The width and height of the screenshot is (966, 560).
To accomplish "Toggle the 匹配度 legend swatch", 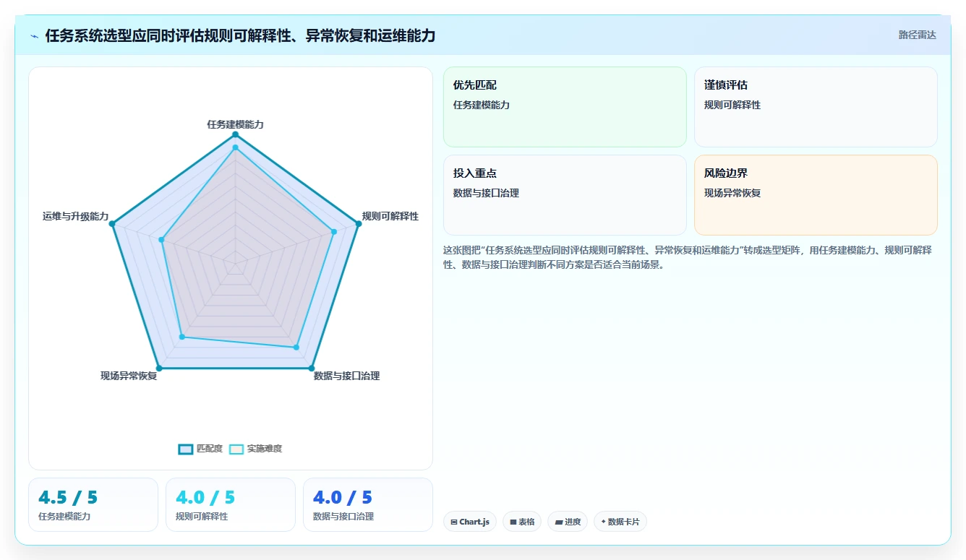I will [x=186, y=449].
